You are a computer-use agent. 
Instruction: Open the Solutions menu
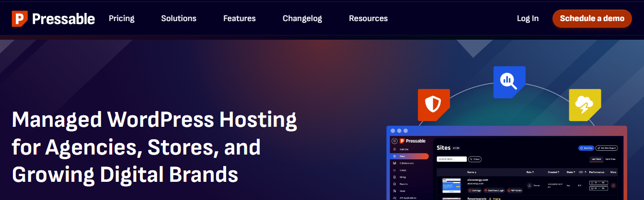pyautogui.click(x=179, y=19)
